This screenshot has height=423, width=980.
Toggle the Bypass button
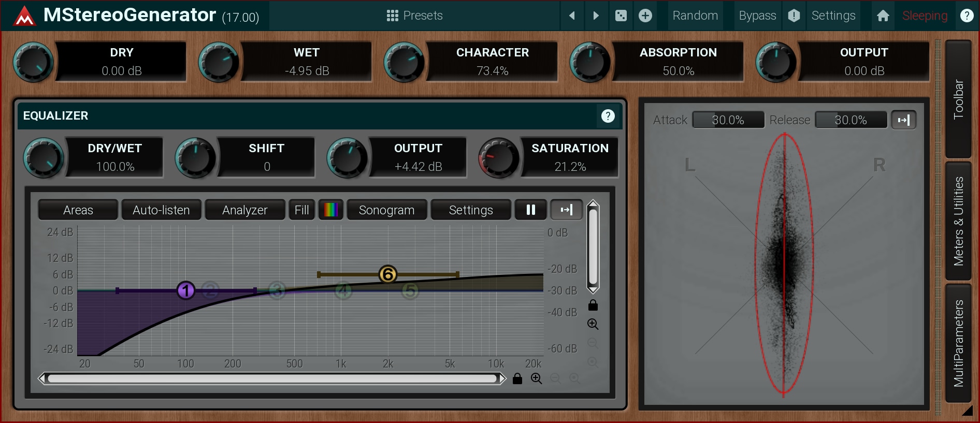(757, 16)
